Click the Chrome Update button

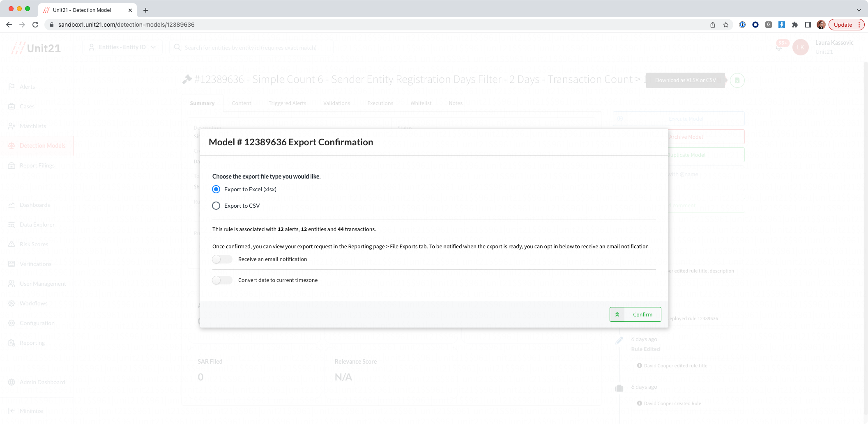coord(846,25)
